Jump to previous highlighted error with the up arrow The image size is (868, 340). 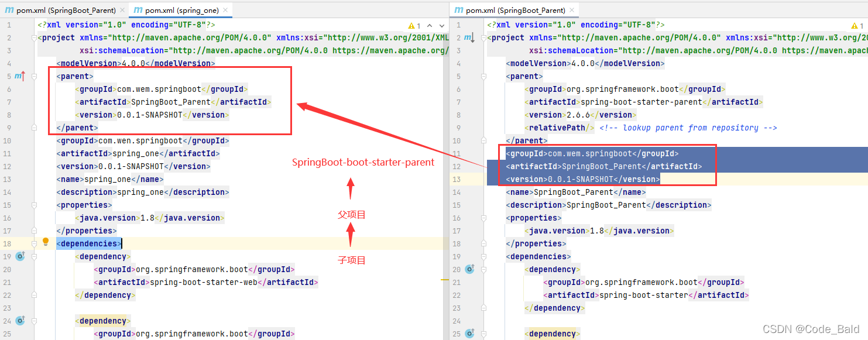(430, 26)
